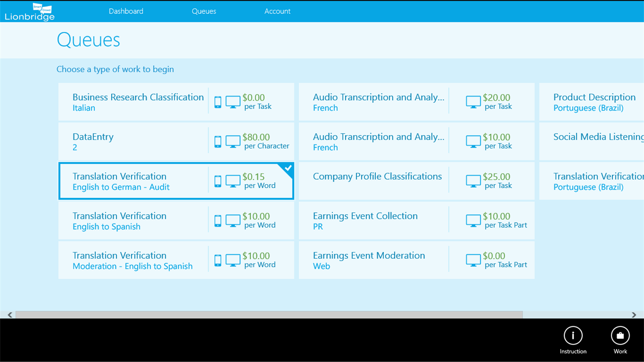The width and height of the screenshot is (644, 362).
Task: Click the Lionbridge logo
Action: pyautogui.click(x=30, y=12)
